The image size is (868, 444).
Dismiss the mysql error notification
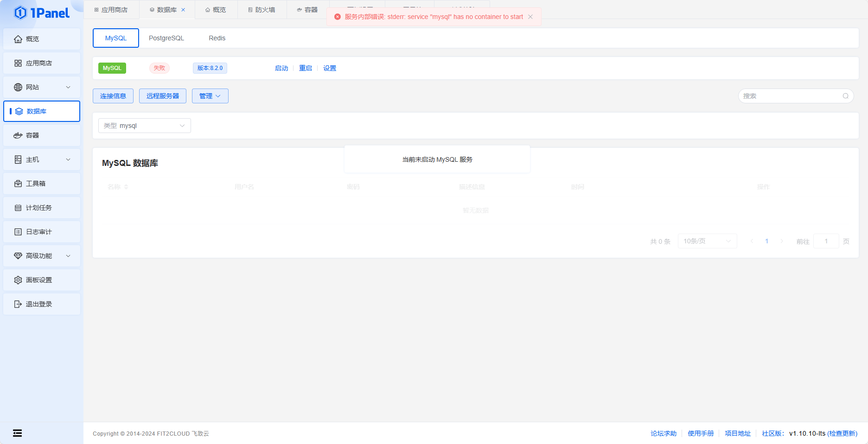(x=530, y=17)
